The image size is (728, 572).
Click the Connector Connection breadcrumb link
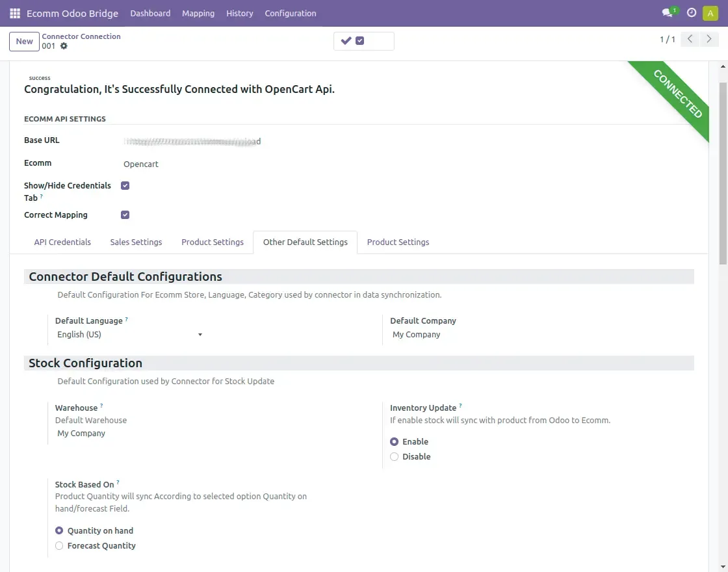coord(81,36)
